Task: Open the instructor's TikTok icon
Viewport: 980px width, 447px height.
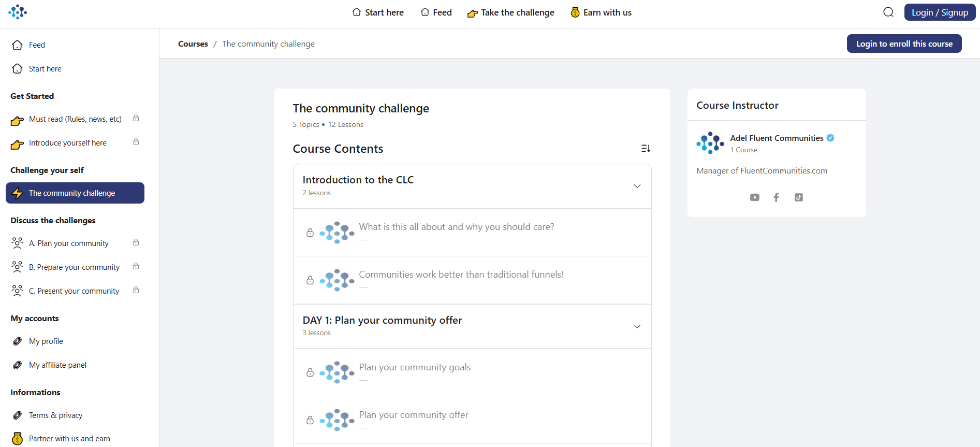Action: click(799, 197)
